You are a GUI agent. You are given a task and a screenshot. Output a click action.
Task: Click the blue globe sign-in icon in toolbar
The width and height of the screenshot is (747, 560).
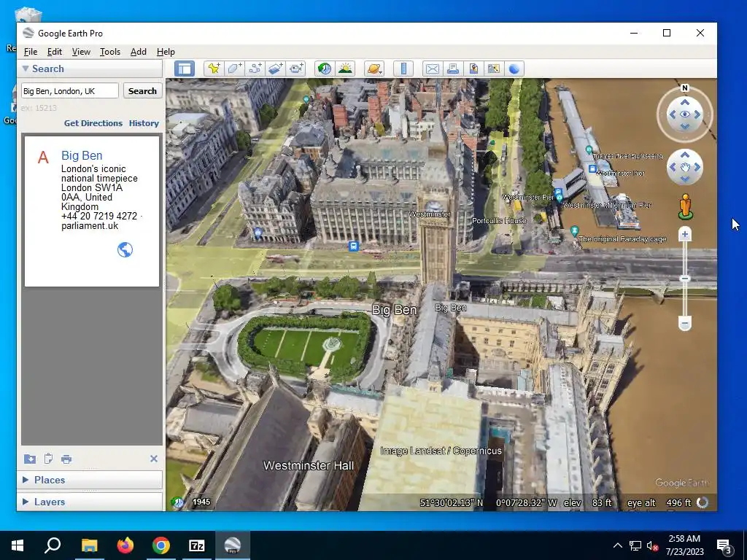514,69
